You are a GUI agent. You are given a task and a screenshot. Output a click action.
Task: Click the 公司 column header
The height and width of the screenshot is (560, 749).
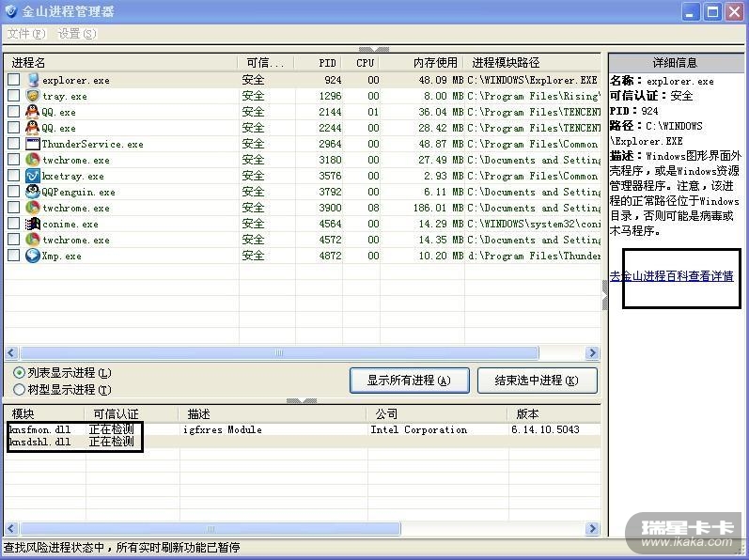[x=437, y=414]
